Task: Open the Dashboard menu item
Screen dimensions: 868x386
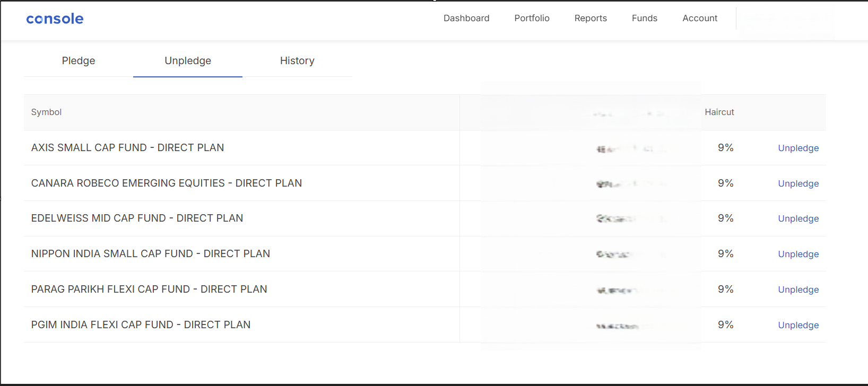Action: [x=466, y=18]
